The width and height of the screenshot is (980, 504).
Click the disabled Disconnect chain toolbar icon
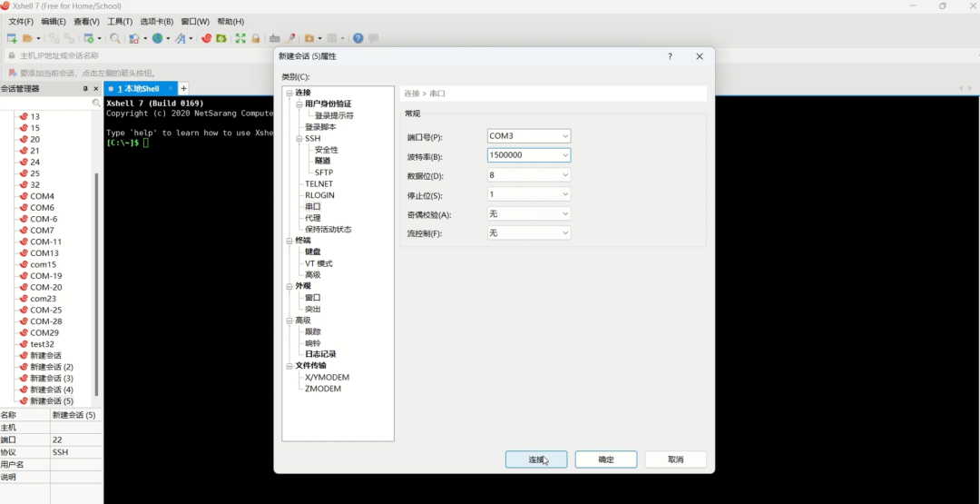[x=69, y=38]
